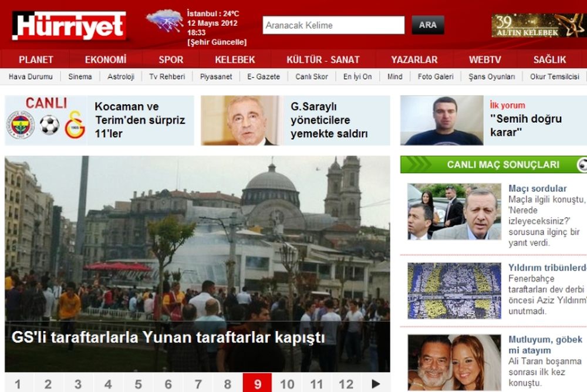Jump to slideshow item 5
This screenshot has height=392, width=587.
tap(138, 384)
